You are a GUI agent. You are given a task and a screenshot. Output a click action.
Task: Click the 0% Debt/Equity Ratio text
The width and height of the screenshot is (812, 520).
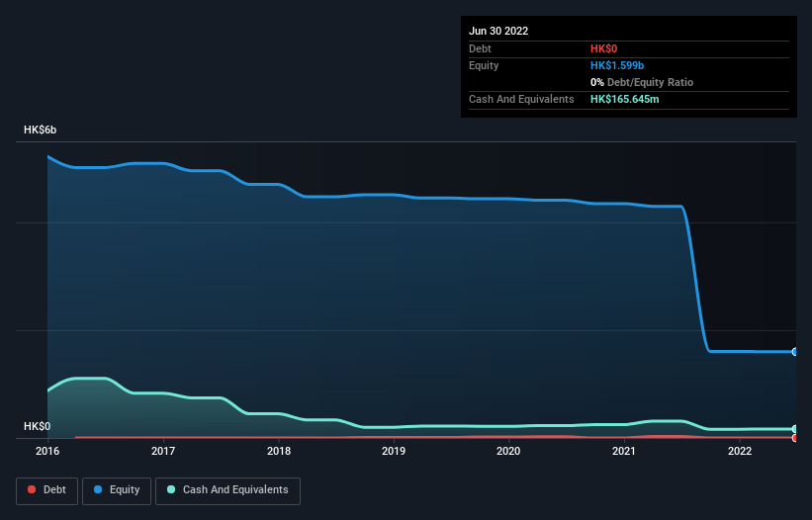642,82
